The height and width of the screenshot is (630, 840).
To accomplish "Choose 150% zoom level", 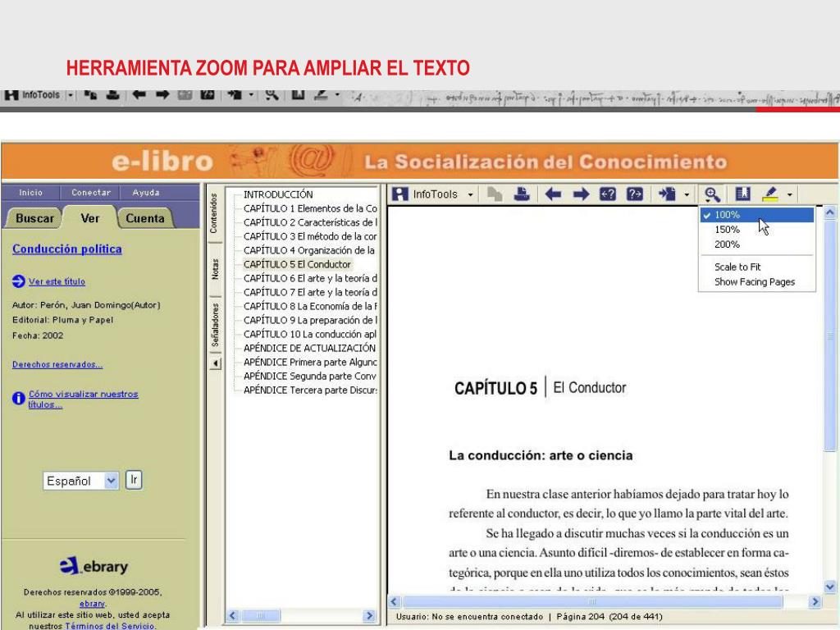I will [727, 230].
